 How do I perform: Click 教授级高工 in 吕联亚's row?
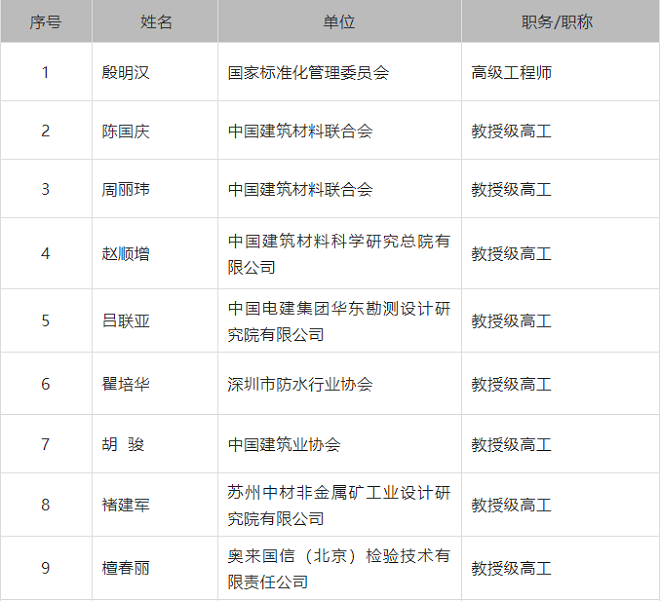coord(511,321)
